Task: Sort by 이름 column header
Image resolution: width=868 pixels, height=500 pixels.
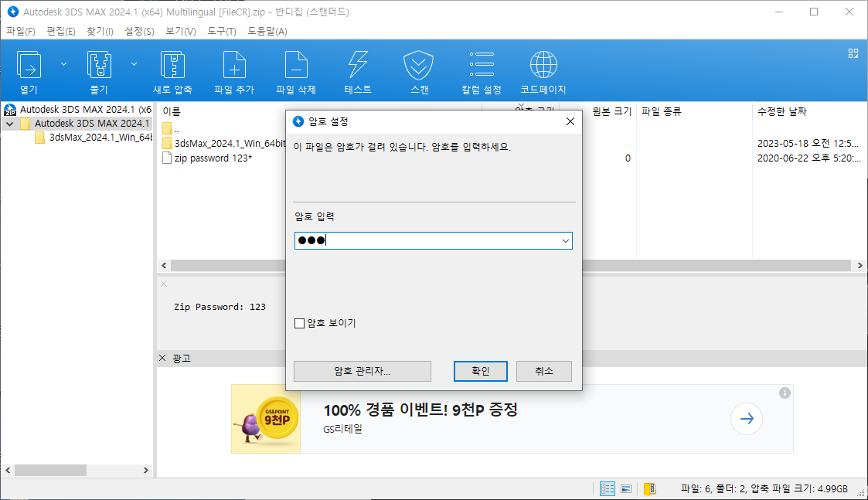Action: click(x=172, y=111)
